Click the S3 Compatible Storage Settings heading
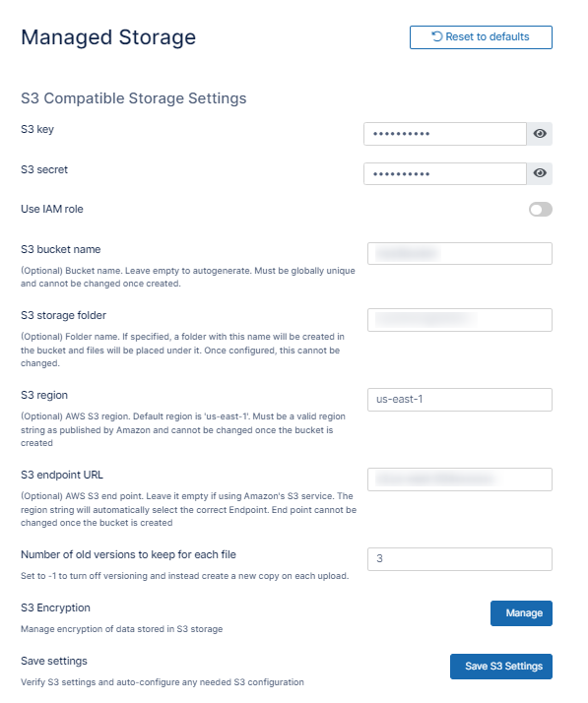588x703 pixels. pos(134,98)
